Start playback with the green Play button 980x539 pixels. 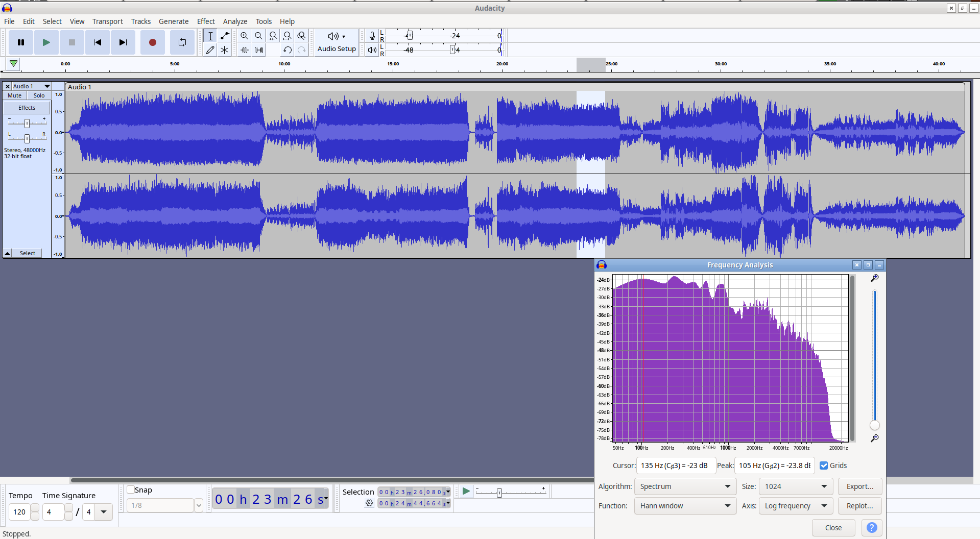coord(46,42)
